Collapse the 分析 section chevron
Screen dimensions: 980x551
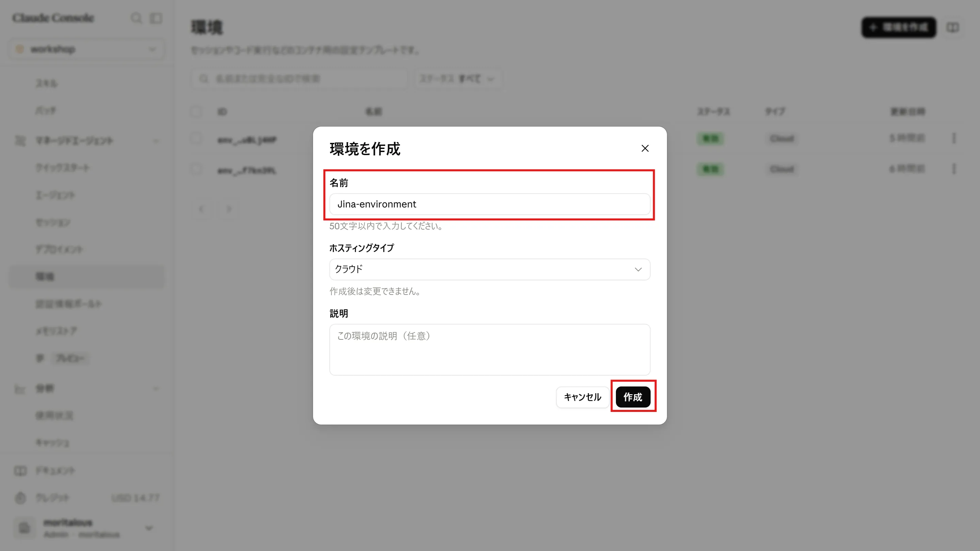(x=156, y=389)
